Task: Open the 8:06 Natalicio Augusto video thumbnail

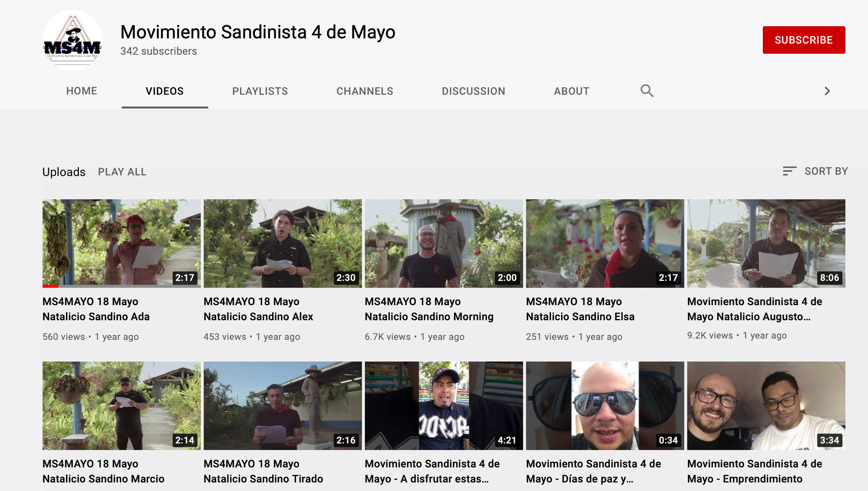Action: click(766, 243)
